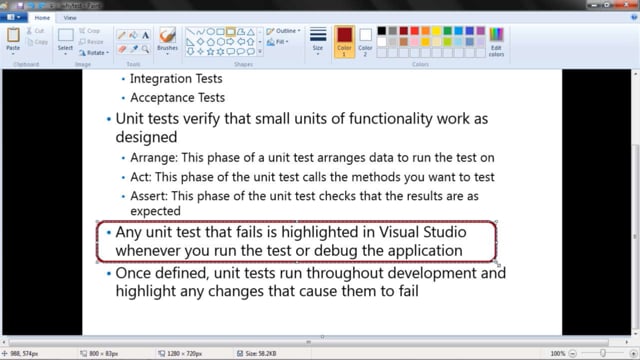Switch to the Home ribbon tab

click(42, 18)
